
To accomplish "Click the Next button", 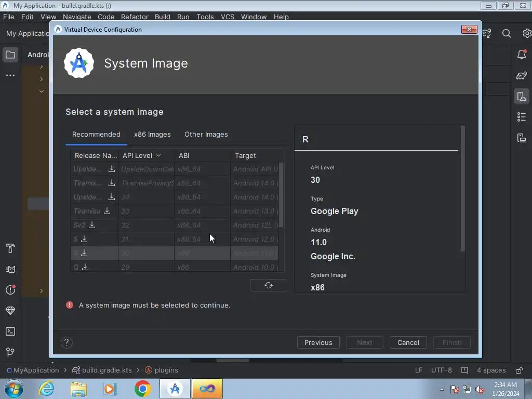I will 364,343.
